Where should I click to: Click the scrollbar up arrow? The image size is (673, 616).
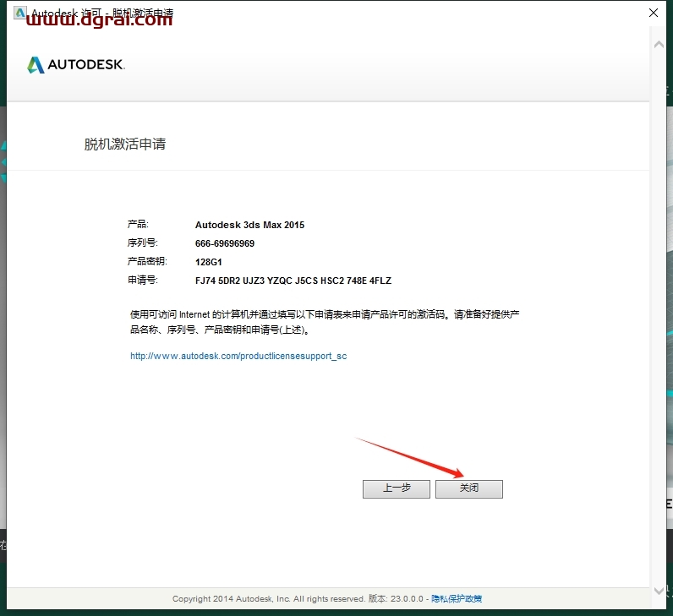659,45
